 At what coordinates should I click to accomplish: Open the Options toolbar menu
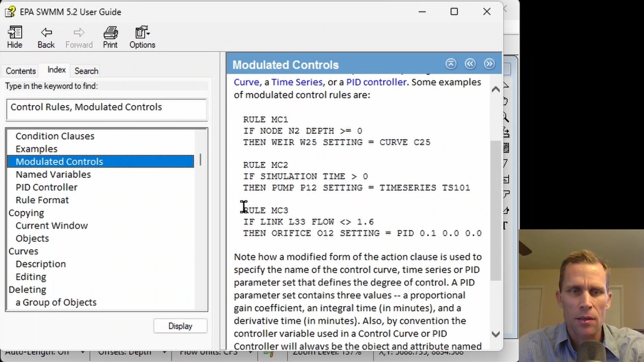pos(142,37)
